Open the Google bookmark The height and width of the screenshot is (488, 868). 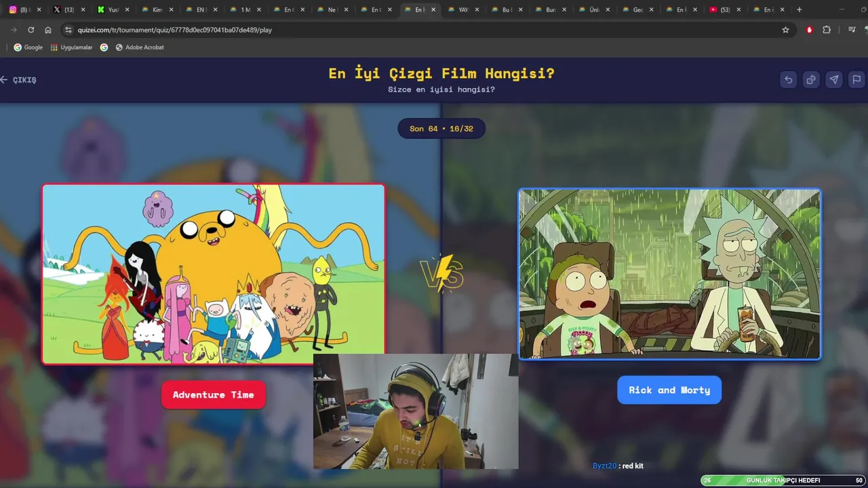(28, 47)
